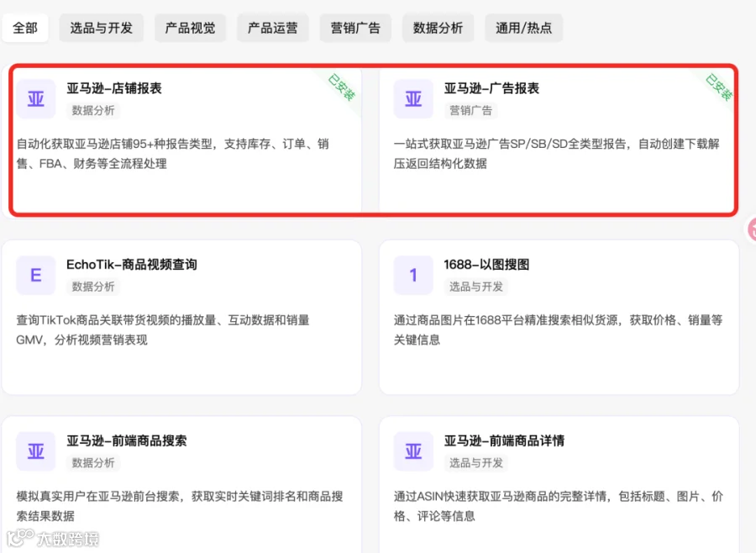Click 数据分析 tag on EchoTik card
The width and height of the screenshot is (756, 553).
[93, 287]
